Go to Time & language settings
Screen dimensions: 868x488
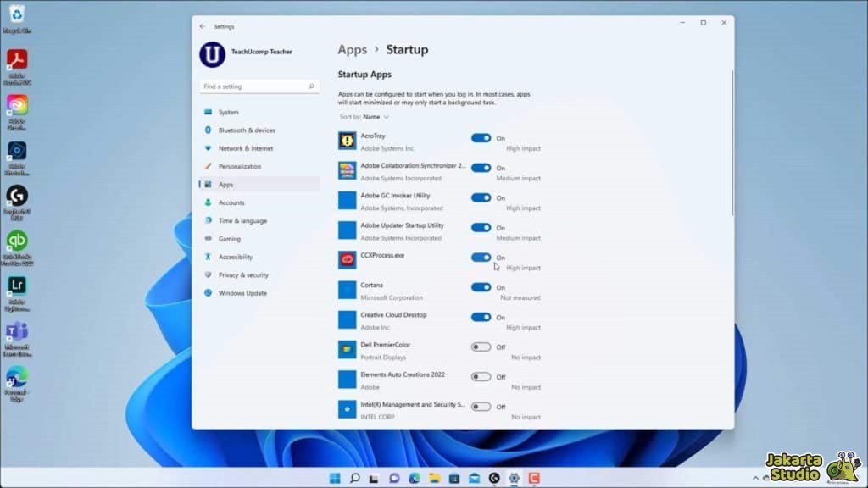pyautogui.click(x=259, y=221)
